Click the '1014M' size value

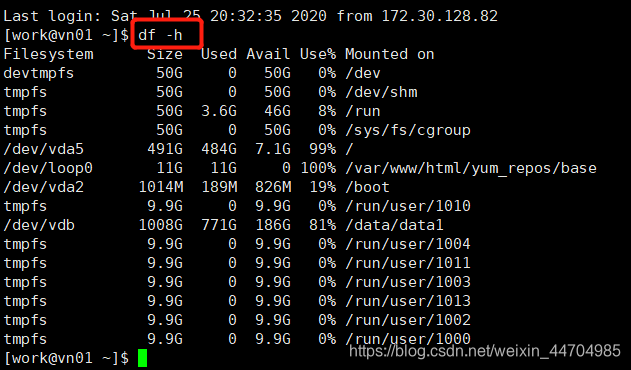click(x=161, y=187)
